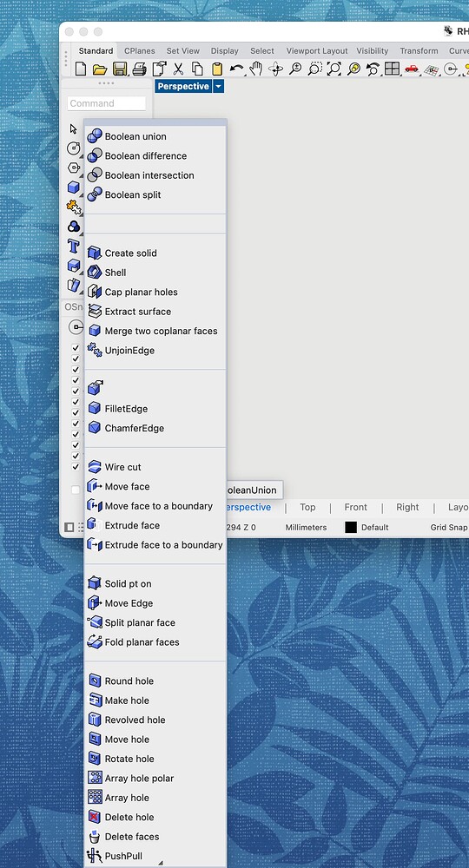Enable the unchecked checkbox below the osnap list
469x868 pixels.
(76, 490)
